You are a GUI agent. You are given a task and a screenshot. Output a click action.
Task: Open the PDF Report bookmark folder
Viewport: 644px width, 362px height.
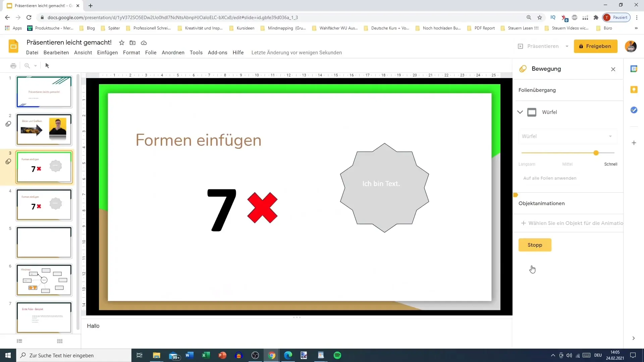(x=481, y=28)
